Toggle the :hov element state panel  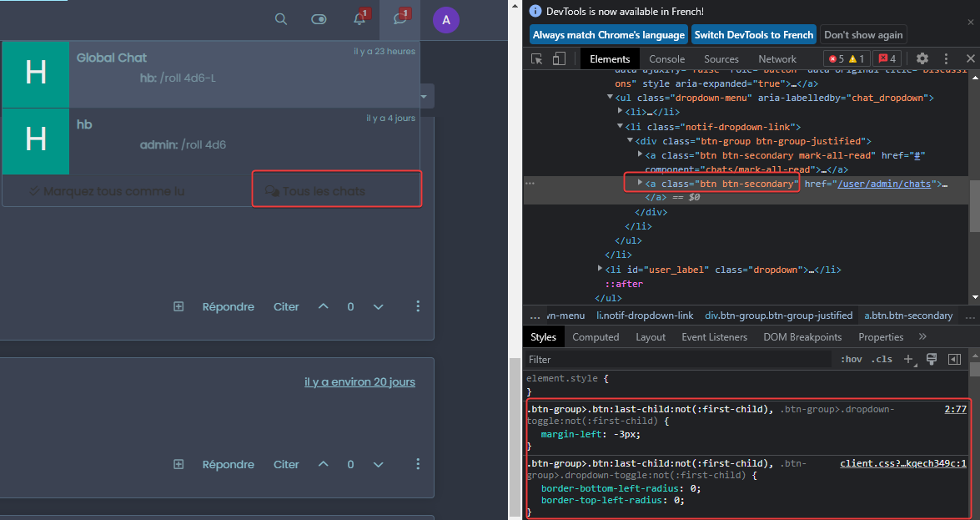tap(852, 360)
